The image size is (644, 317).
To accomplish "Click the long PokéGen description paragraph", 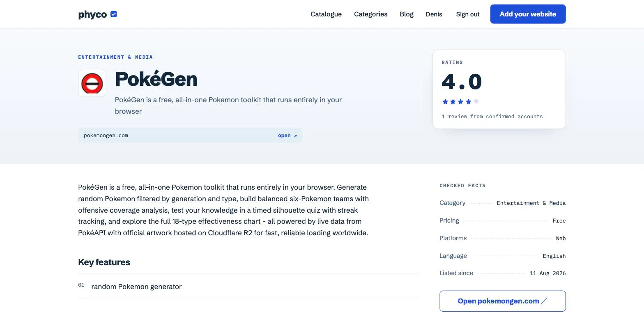I will pos(223,210).
